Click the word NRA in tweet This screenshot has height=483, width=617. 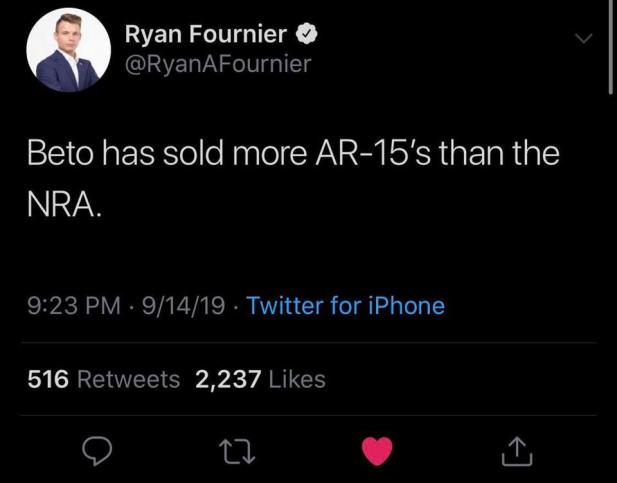[61, 205]
